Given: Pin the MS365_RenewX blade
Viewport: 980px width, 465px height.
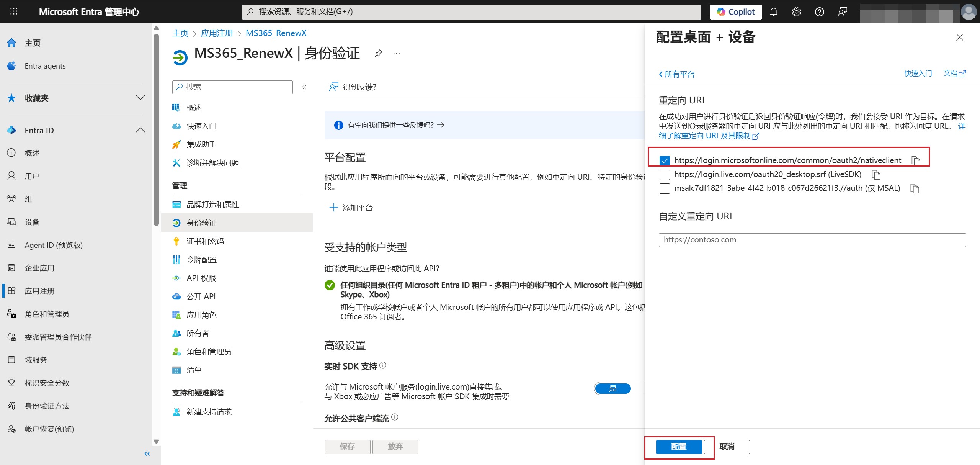Looking at the screenshot, I should coord(378,53).
